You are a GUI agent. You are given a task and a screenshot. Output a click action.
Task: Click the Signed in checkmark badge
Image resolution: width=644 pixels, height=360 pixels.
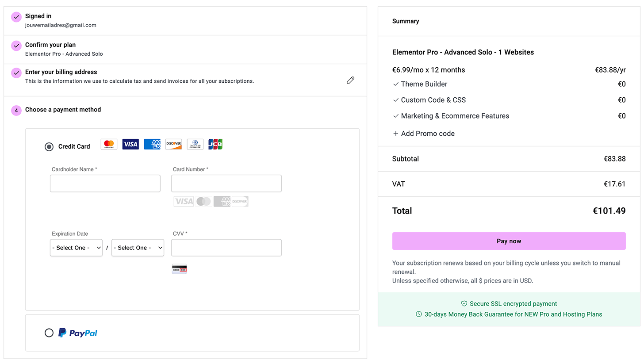pyautogui.click(x=16, y=17)
